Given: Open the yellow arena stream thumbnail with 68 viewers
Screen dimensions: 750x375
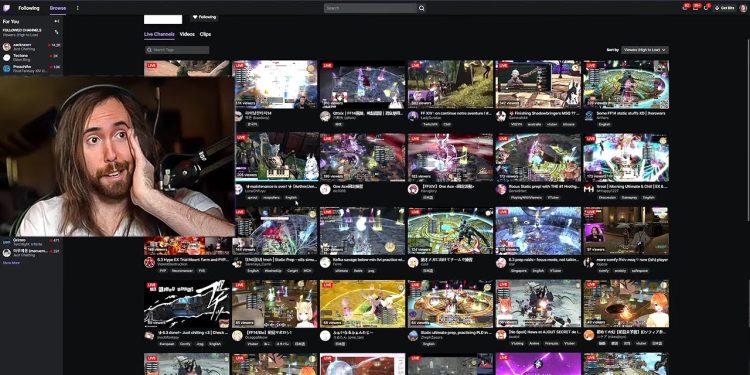Looking at the screenshot, I should coord(362,304).
